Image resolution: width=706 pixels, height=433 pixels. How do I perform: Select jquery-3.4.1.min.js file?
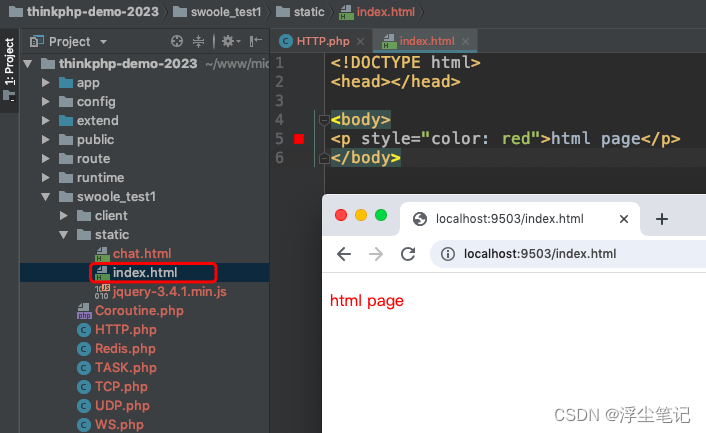tap(161, 292)
